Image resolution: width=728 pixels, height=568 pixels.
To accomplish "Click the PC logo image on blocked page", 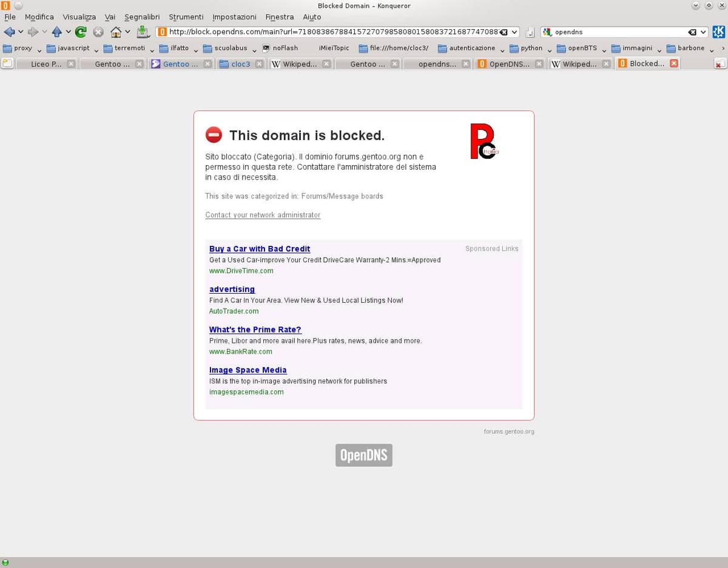I will point(484,141).
